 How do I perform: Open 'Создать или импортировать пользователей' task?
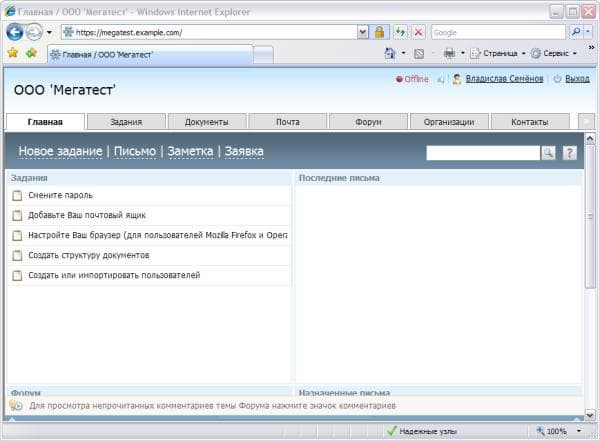[x=114, y=275]
